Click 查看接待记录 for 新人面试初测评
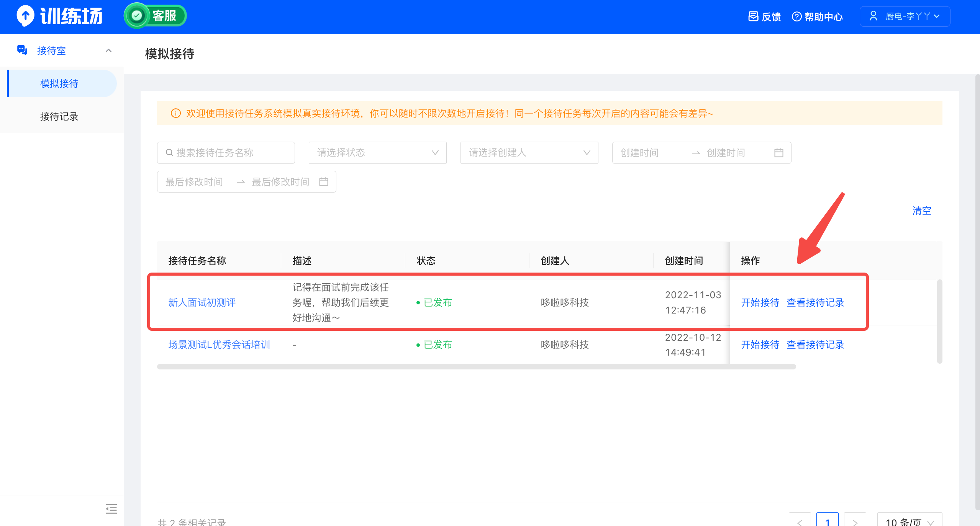The image size is (980, 526). coord(815,302)
